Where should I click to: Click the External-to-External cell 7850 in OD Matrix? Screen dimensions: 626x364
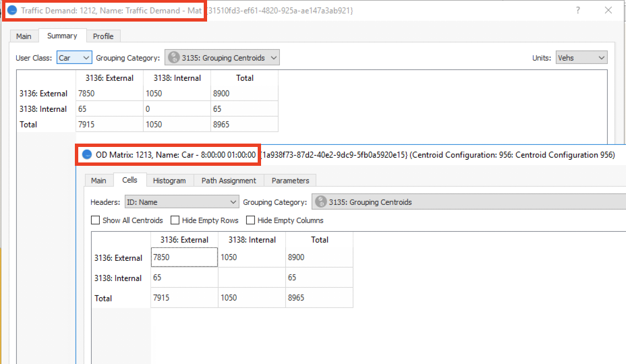[x=184, y=257]
